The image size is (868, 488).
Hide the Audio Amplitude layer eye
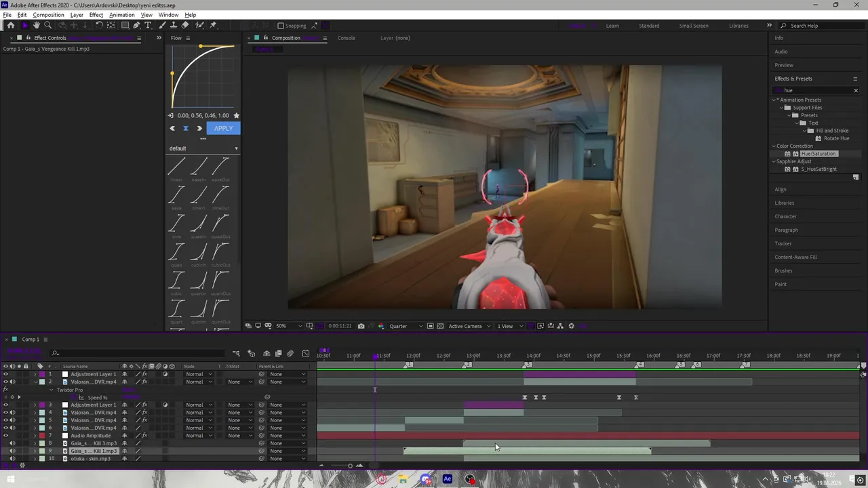pos(5,436)
